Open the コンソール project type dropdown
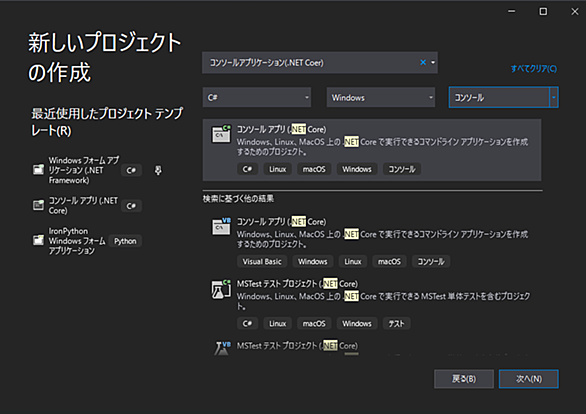This screenshot has height=414, width=586. point(503,98)
